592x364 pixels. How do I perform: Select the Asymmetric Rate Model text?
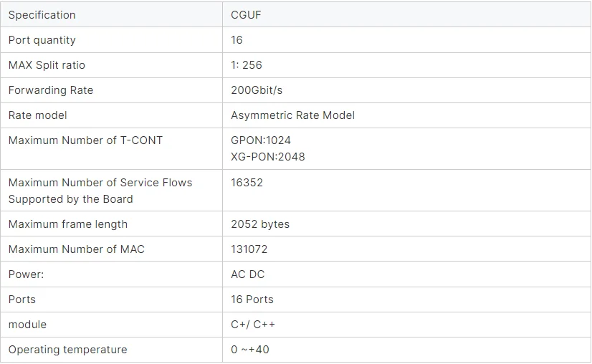pyautogui.click(x=292, y=115)
